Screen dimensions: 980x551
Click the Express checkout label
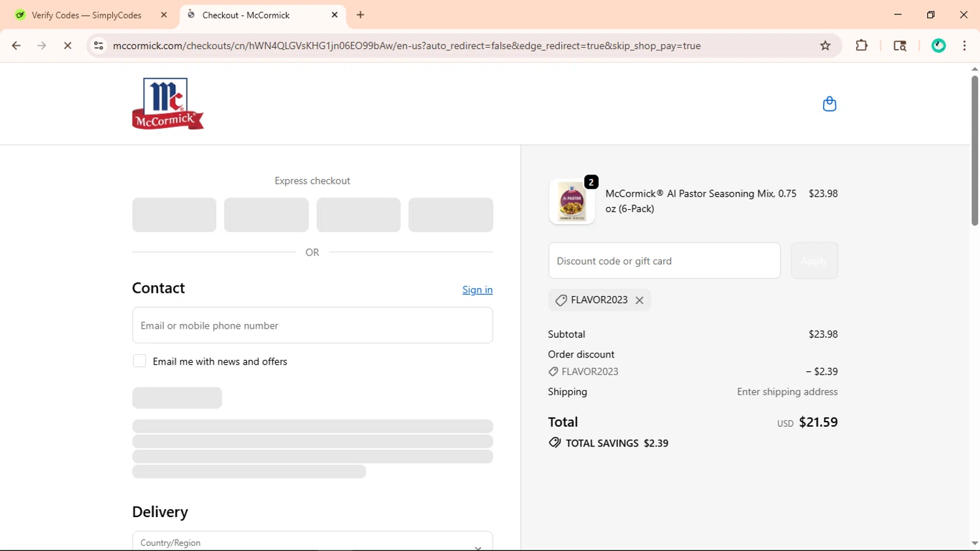click(312, 181)
